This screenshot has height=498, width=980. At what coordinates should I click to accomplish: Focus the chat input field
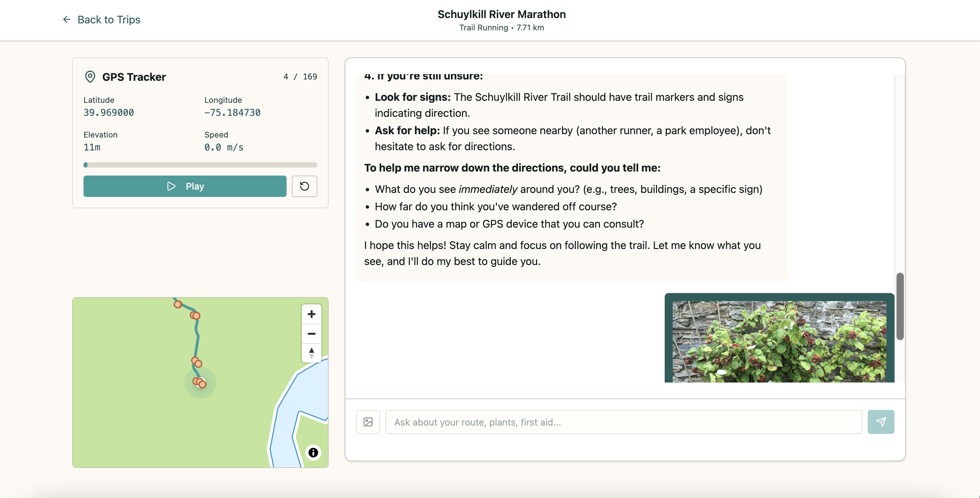[x=623, y=422]
